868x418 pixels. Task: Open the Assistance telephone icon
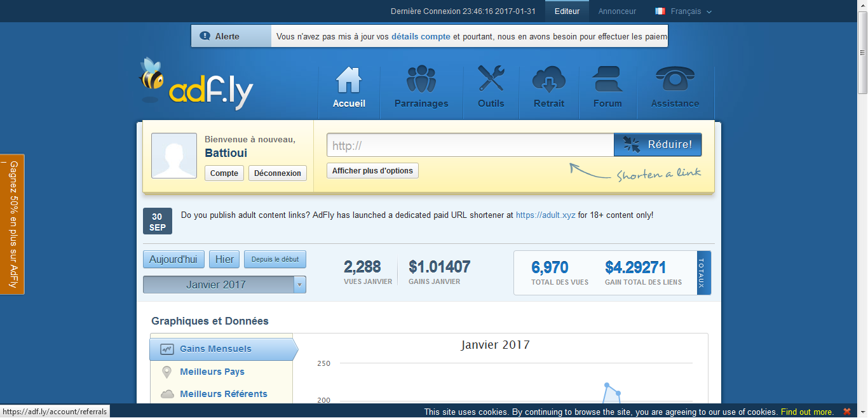click(x=675, y=79)
